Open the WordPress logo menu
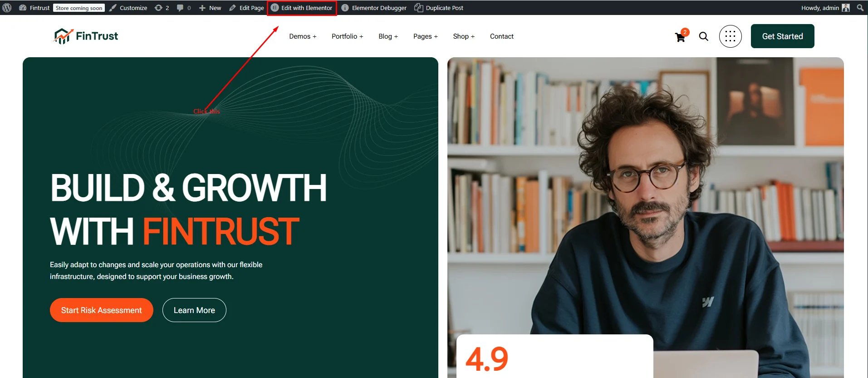868x378 pixels. coord(7,8)
